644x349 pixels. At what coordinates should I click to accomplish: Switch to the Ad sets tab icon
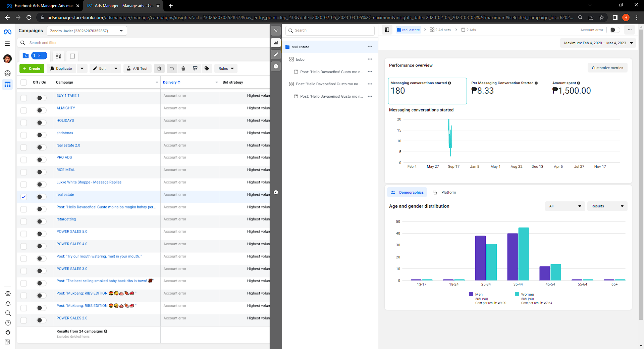click(58, 56)
